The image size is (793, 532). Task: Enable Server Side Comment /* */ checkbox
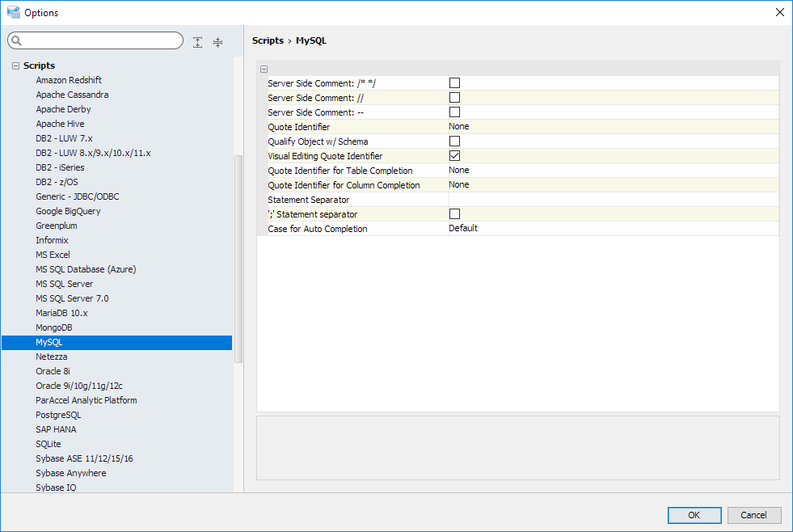[454, 82]
